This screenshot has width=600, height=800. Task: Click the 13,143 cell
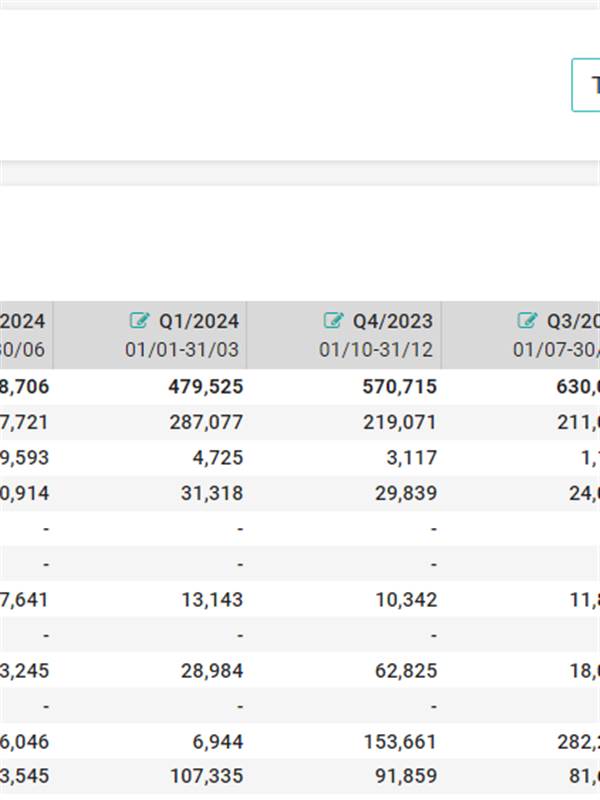point(212,600)
